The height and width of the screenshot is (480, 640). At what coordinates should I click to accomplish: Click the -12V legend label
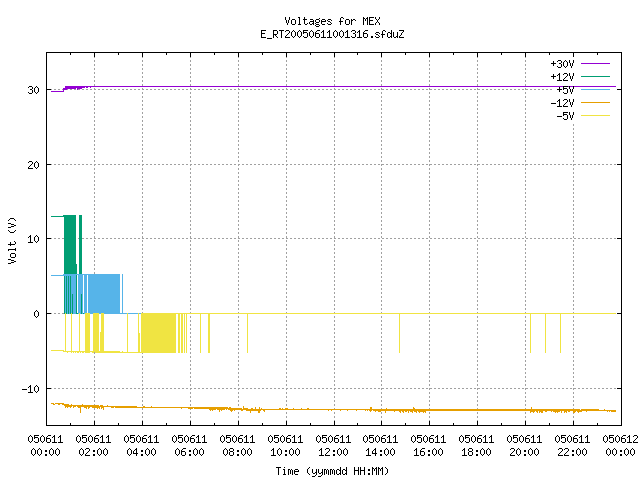coord(562,103)
